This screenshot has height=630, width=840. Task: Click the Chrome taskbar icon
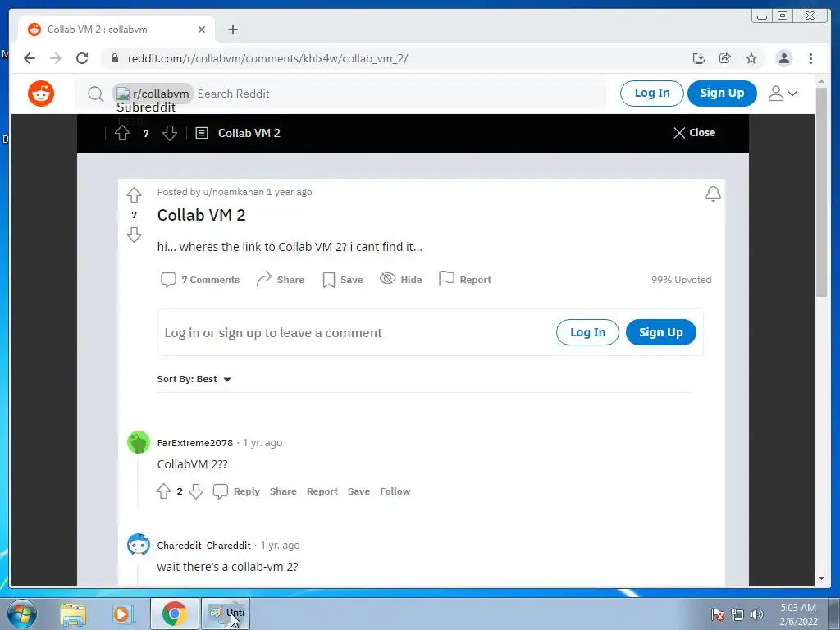(x=174, y=614)
